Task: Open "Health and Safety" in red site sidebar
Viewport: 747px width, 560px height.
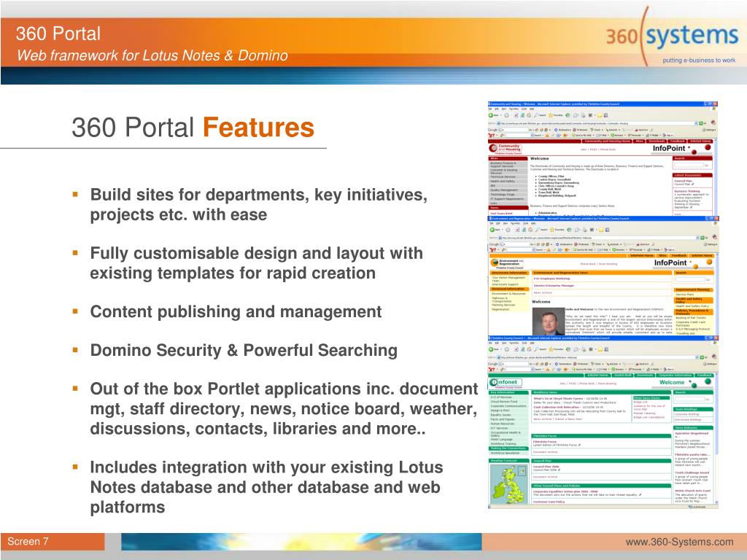Action: pos(502,182)
